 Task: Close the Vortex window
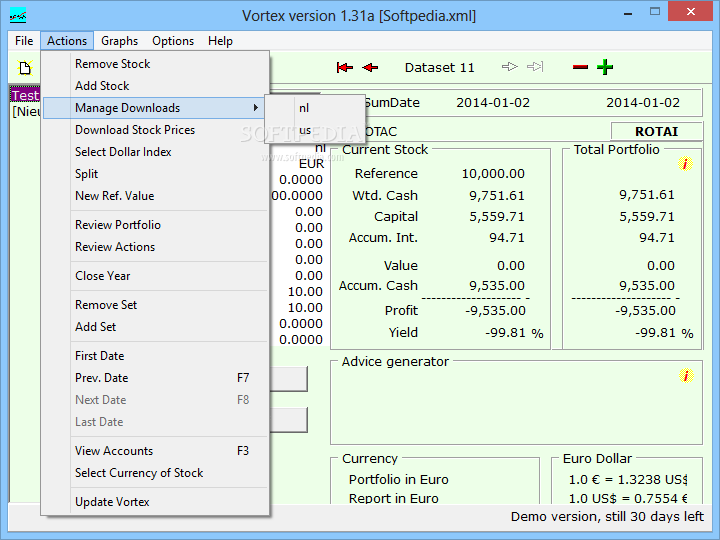click(690, 12)
